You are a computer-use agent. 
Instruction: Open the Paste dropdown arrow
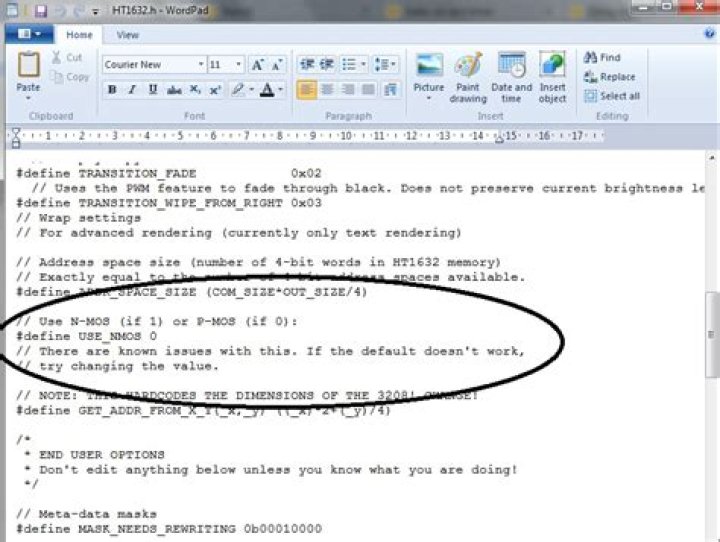click(x=28, y=98)
